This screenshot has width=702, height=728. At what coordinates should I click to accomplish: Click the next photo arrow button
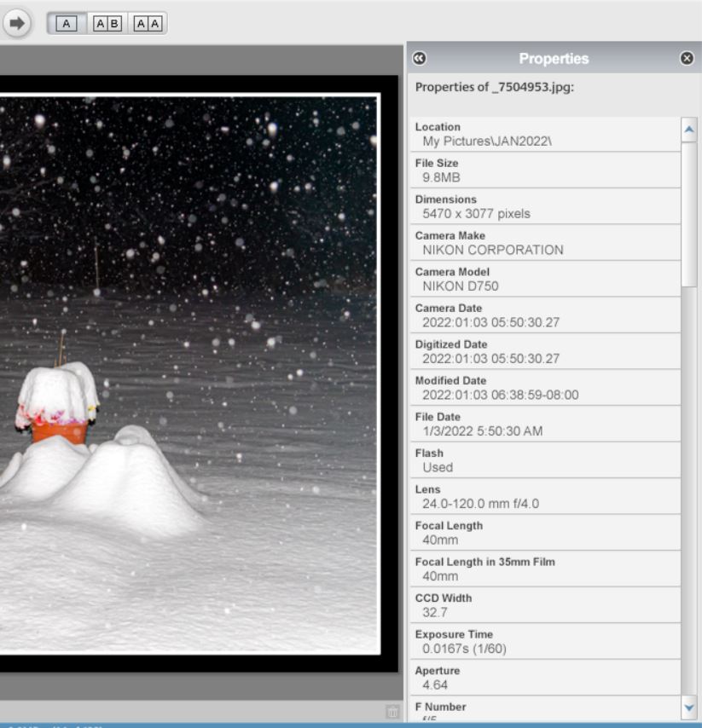pos(16,22)
